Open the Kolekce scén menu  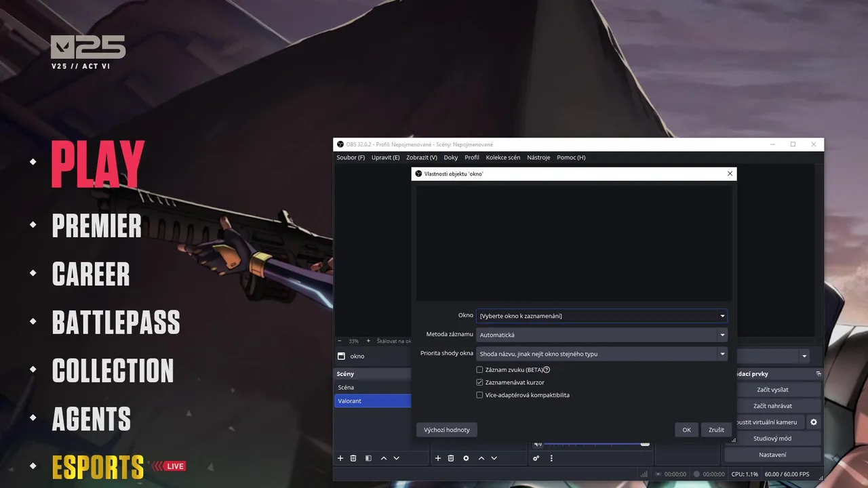point(503,157)
